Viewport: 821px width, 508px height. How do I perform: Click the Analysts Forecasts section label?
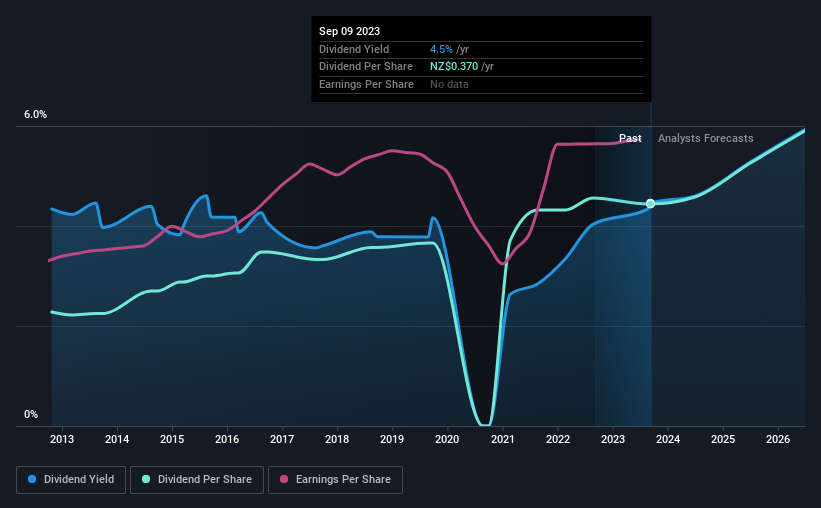[x=706, y=138]
